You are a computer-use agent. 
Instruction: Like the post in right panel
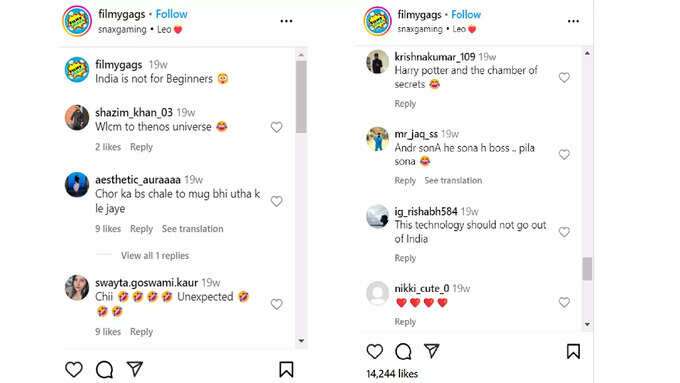[x=375, y=351]
